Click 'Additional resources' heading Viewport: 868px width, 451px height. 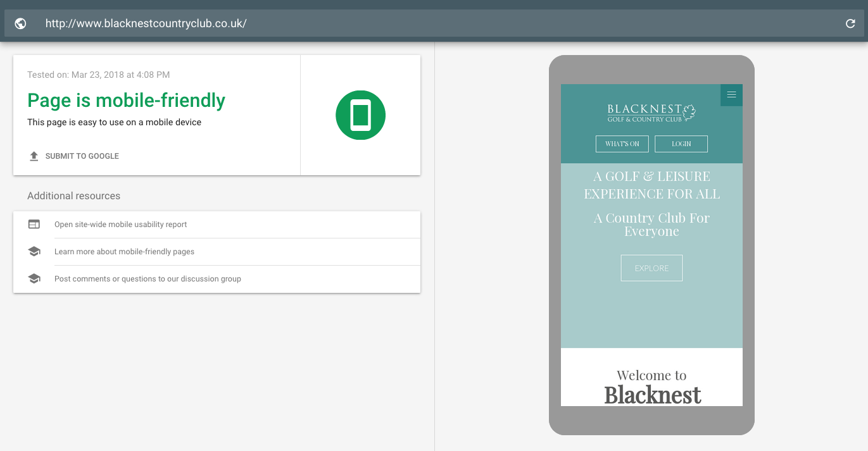[73, 196]
